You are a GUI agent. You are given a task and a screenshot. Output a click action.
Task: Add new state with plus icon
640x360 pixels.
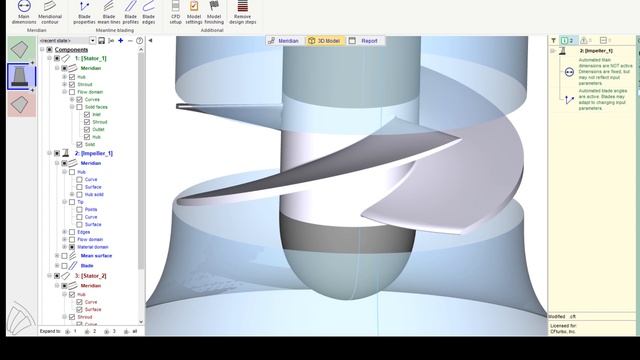(121, 40)
